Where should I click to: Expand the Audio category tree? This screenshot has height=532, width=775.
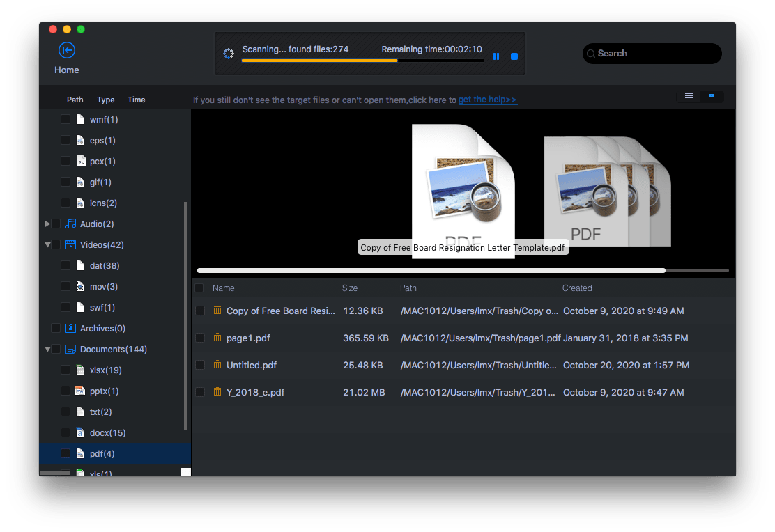(x=47, y=224)
